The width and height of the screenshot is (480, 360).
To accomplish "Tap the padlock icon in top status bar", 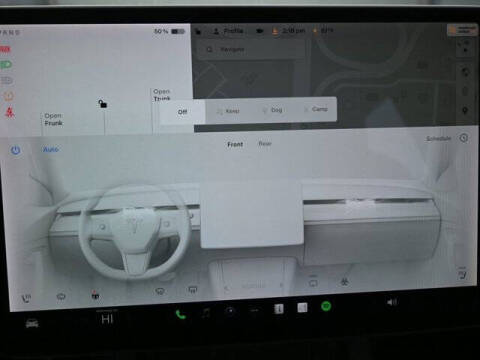I will pyautogui.click(x=198, y=31).
